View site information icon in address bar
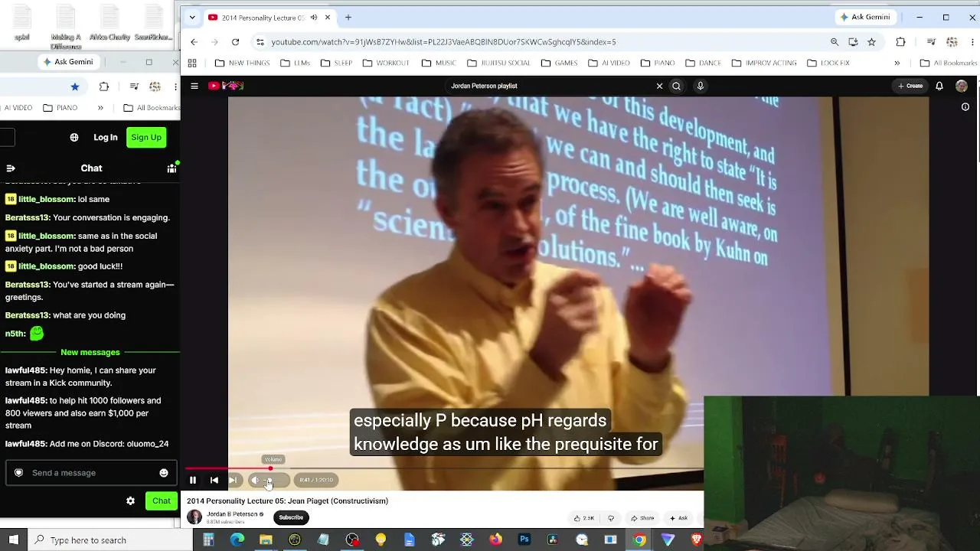 260,42
